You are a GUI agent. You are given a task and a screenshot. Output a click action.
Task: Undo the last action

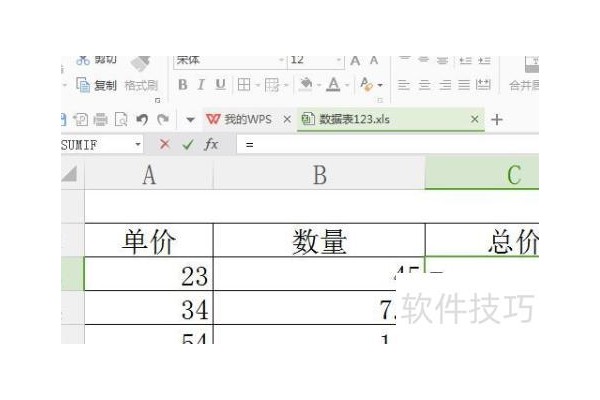click(142, 120)
